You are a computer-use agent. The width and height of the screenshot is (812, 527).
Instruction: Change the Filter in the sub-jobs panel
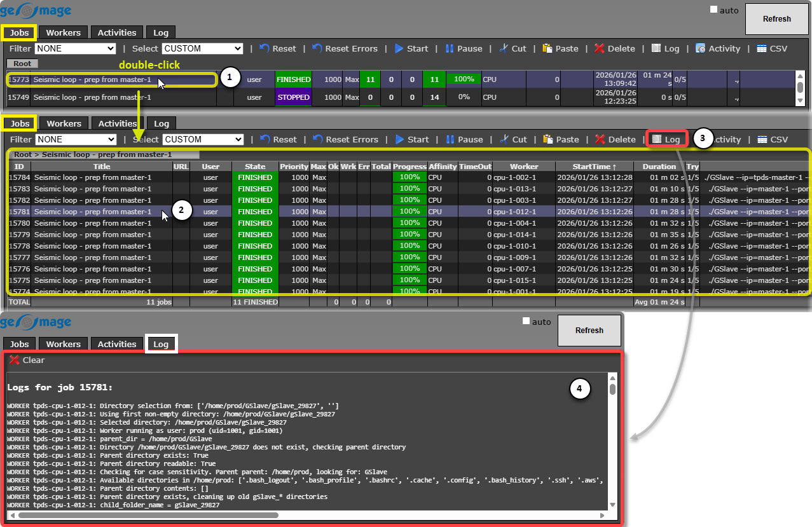pyautogui.click(x=76, y=139)
